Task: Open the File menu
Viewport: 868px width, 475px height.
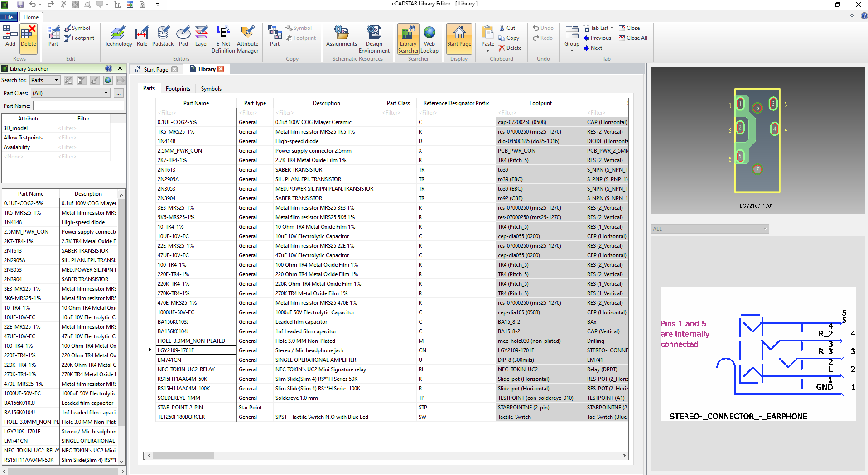Action: 9,17
